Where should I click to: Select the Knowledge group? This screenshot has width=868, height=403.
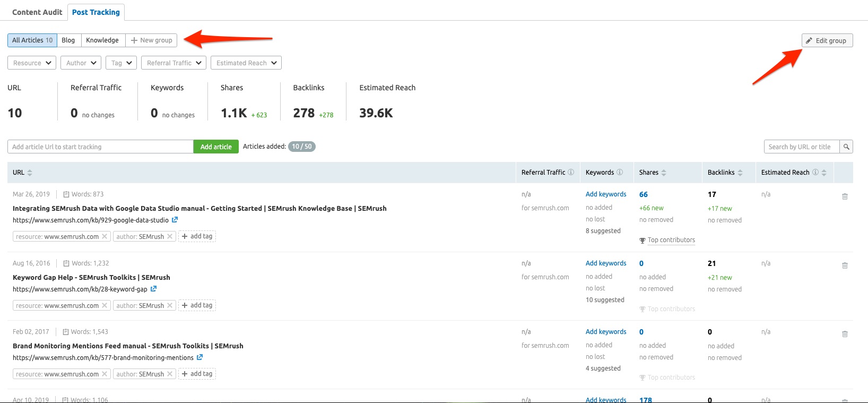102,40
